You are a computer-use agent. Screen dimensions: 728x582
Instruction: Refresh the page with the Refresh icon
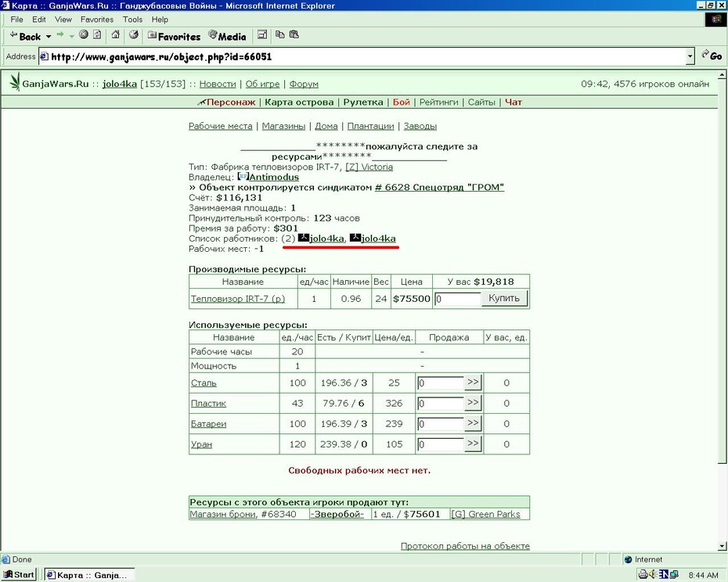(97, 34)
